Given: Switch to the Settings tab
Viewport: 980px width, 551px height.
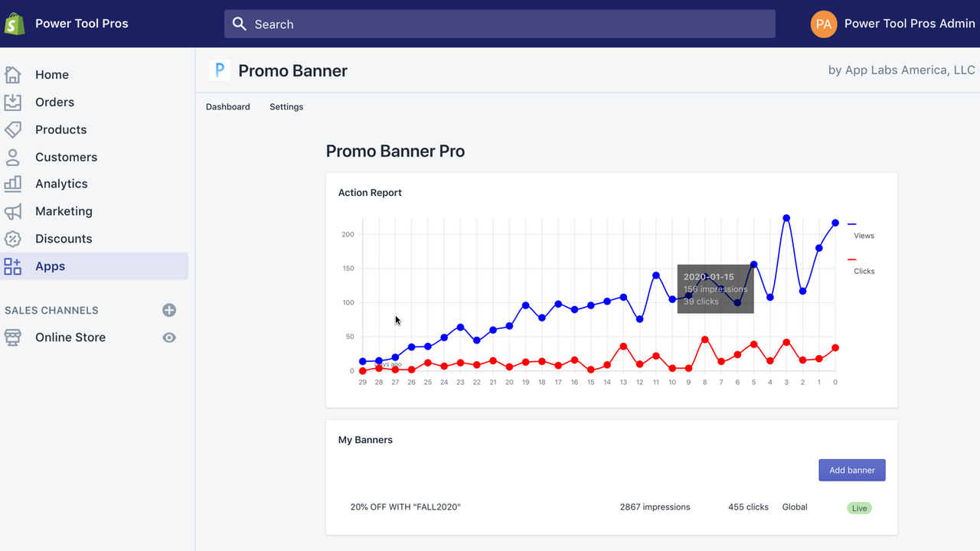Looking at the screenshot, I should click(x=286, y=106).
